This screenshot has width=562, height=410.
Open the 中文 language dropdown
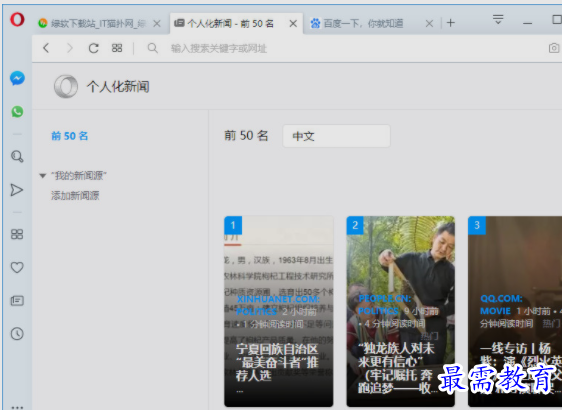336,136
